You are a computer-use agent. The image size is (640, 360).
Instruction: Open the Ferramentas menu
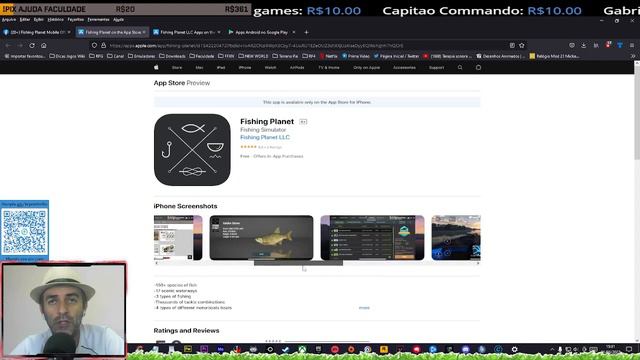98,20
